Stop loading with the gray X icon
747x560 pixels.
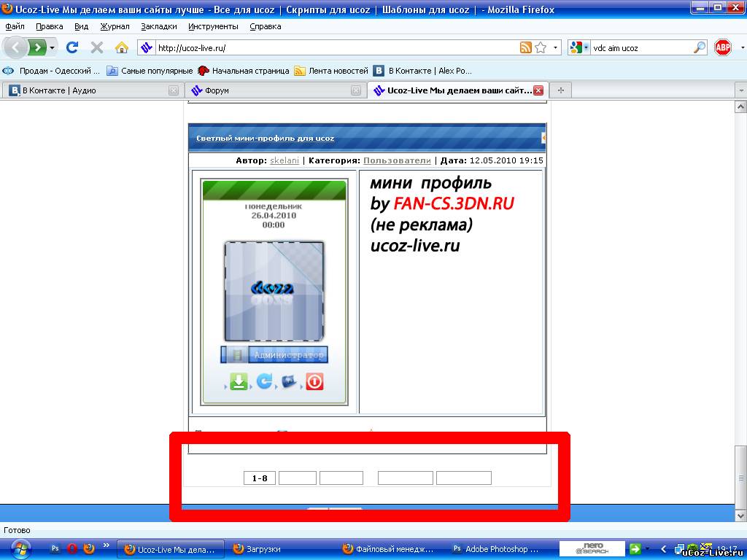[97, 47]
